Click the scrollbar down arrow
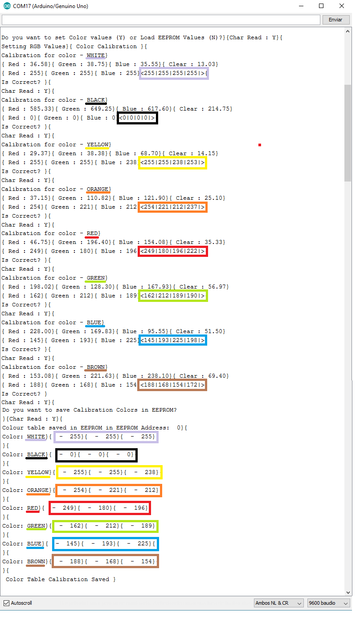Viewport: 364px width, 619px height. (348, 592)
